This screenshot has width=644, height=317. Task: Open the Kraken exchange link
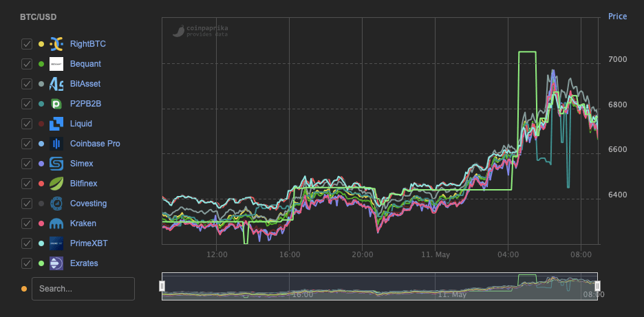(83, 223)
